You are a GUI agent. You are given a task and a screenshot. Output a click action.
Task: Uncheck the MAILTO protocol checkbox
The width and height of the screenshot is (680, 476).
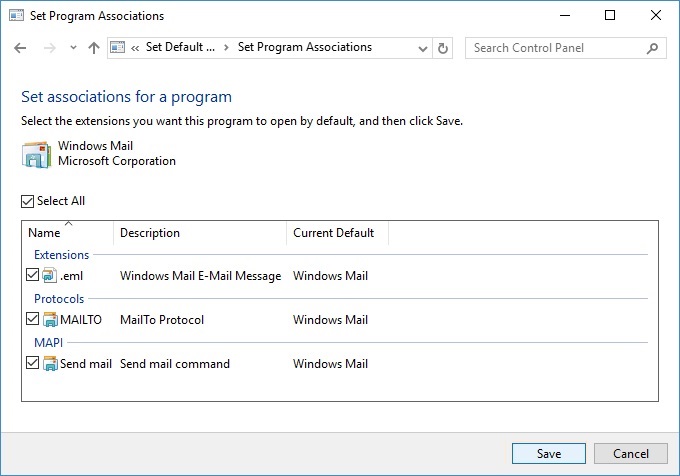click(33, 319)
